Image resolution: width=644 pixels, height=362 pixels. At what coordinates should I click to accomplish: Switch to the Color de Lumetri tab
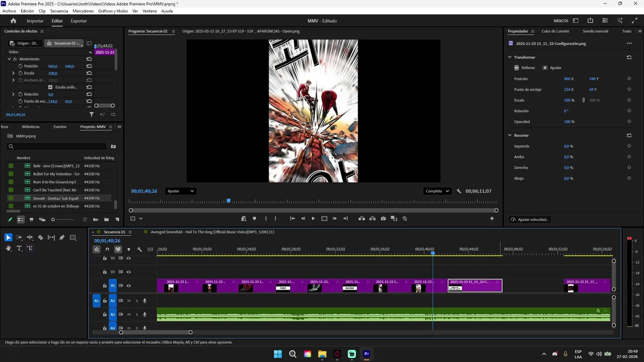tap(555, 31)
